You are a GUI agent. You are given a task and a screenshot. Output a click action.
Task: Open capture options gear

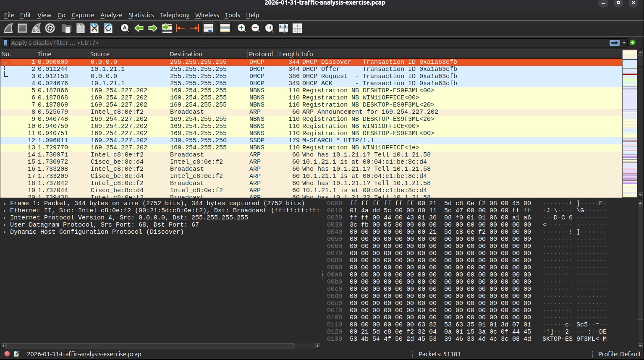coord(50,28)
